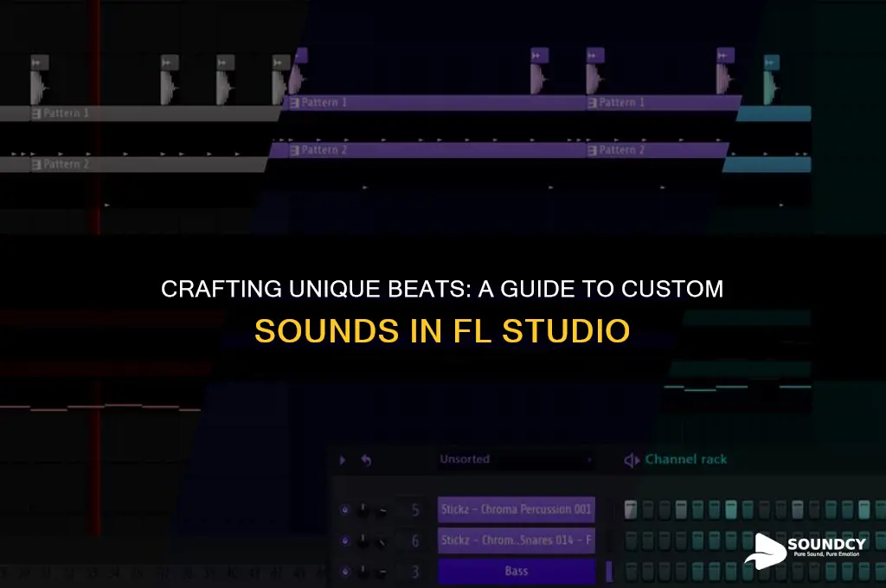This screenshot has height=588, width=886.
Task: Click the teal audio clip header icon
Action: tap(772, 62)
